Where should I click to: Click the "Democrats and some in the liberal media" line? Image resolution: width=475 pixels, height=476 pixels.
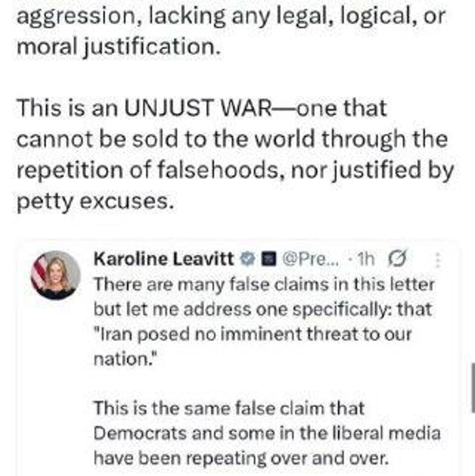pos(267,433)
